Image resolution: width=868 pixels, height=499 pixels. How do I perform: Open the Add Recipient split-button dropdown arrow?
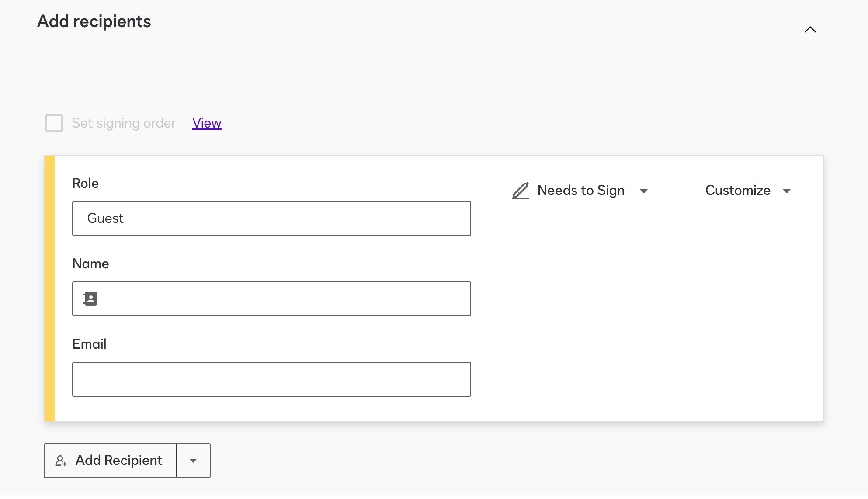pos(193,461)
